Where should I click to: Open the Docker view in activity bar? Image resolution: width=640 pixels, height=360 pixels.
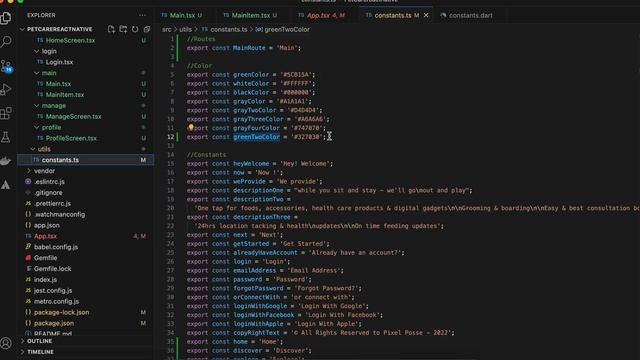pyautogui.click(x=6, y=161)
